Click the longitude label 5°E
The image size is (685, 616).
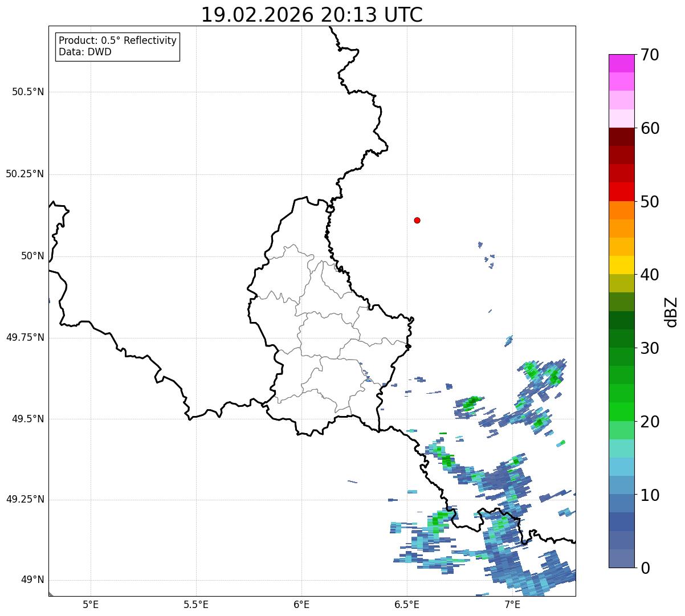point(91,604)
